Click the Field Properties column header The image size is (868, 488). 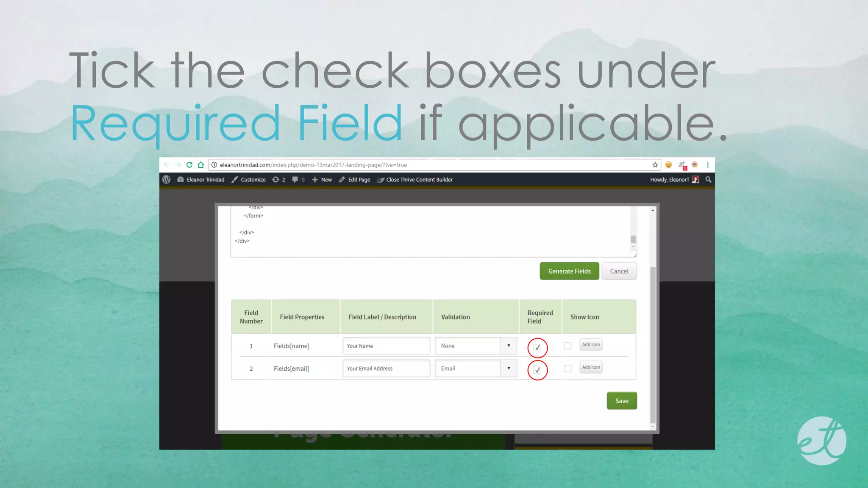coord(306,317)
